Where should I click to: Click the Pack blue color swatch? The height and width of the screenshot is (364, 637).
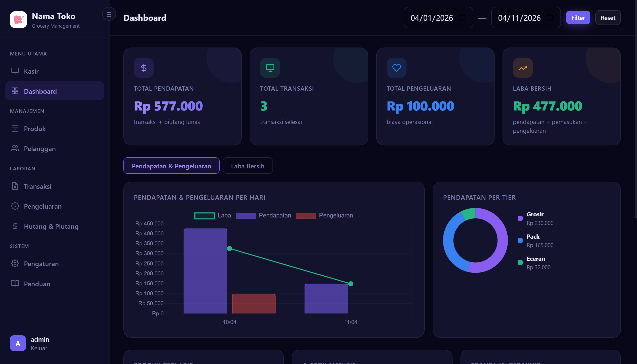520,240
